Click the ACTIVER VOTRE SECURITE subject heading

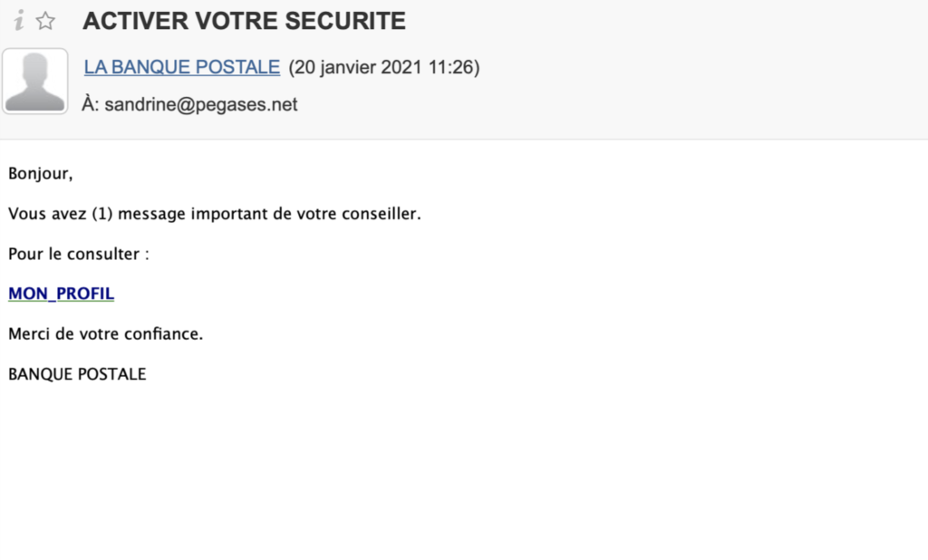click(244, 21)
